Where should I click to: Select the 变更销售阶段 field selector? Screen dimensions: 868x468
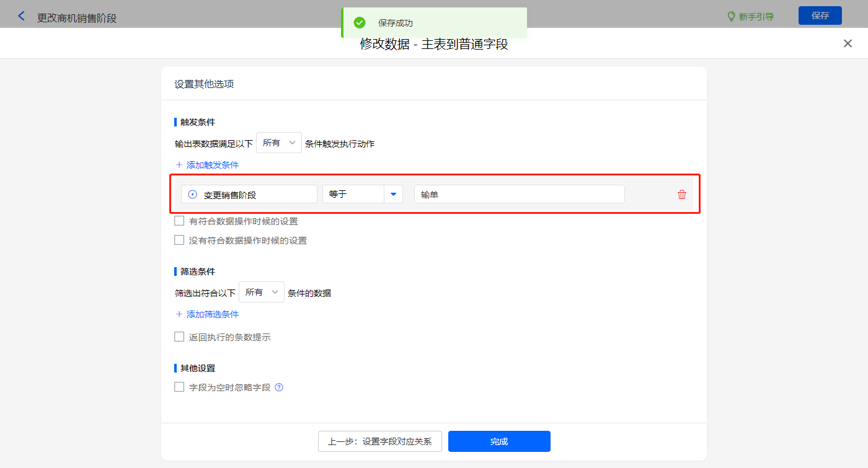point(249,195)
